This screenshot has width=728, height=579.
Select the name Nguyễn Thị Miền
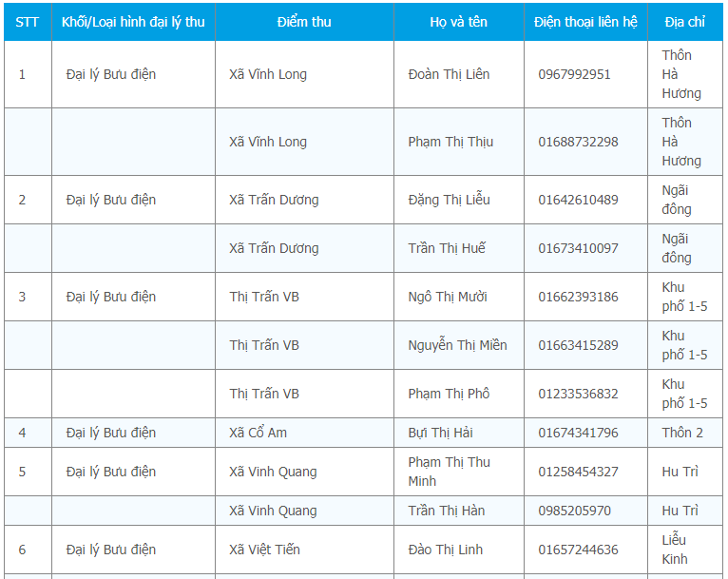point(457,345)
